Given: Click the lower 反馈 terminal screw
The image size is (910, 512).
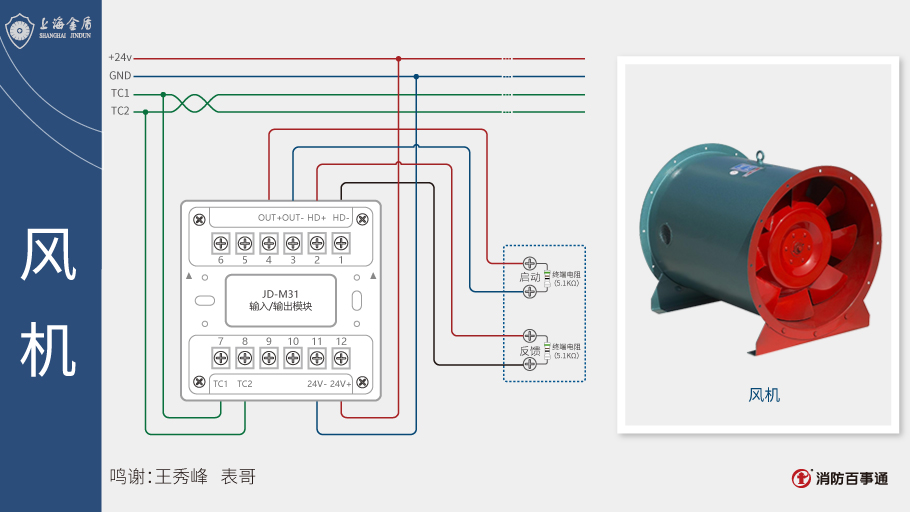Looking at the screenshot, I should pyautogui.click(x=530, y=364).
